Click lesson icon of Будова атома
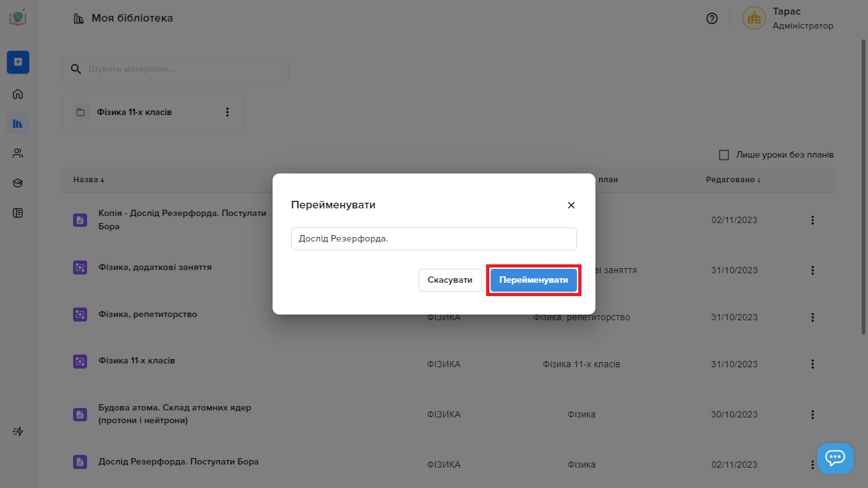 pyautogui.click(x=79, y=414)
